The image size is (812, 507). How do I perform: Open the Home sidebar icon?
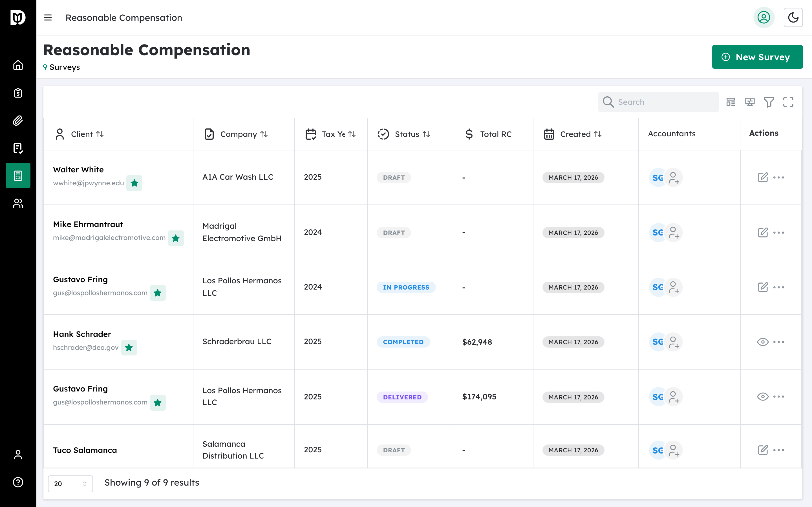pos(17,65)
